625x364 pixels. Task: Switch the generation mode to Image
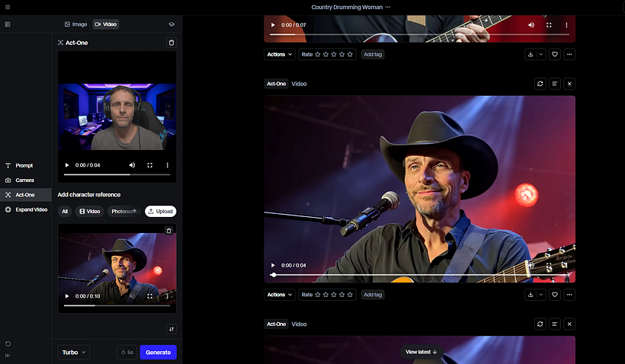[75, 24]
